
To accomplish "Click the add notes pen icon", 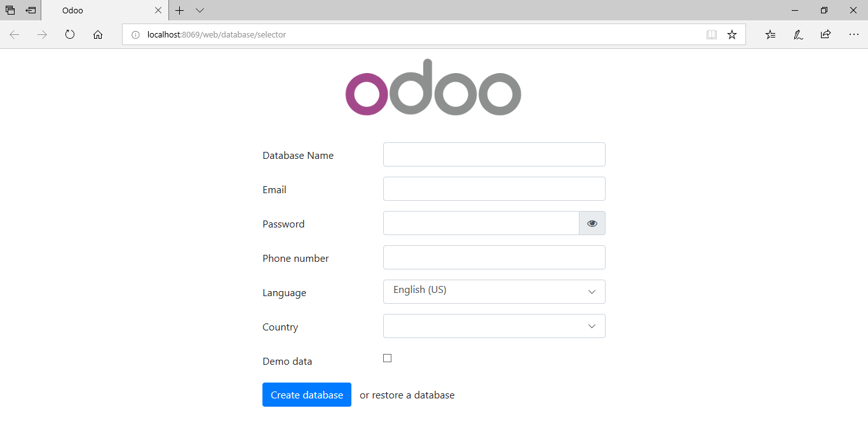I will [x=798, y=35].
